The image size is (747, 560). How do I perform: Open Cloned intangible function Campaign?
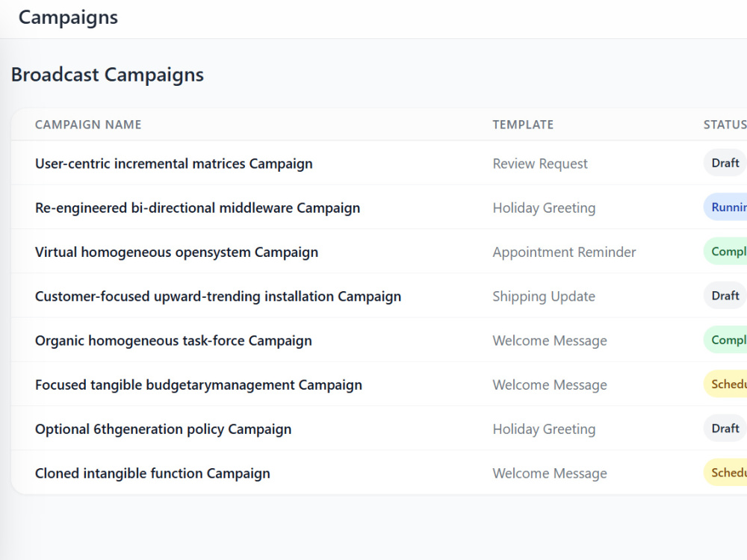click(152, 473)
